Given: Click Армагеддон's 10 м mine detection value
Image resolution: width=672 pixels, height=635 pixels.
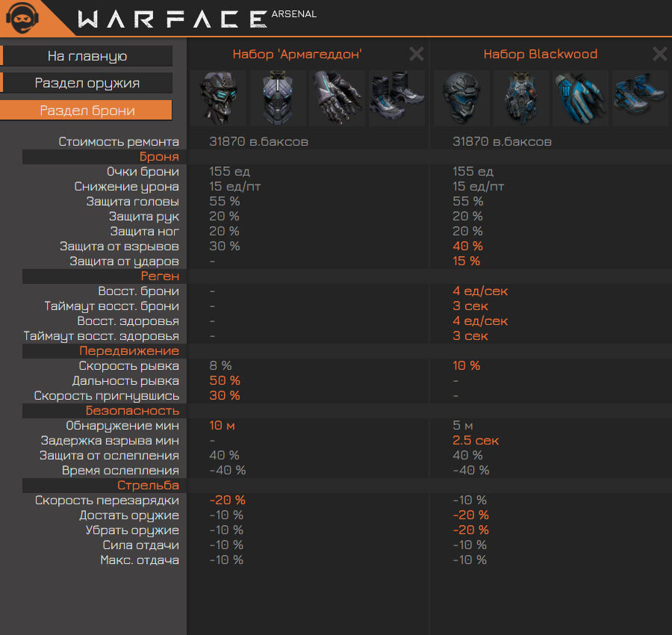Looking at the screenshot, I should coord(222,425).
